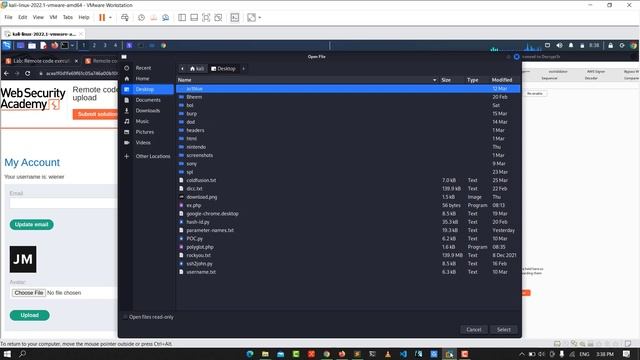Open Visual Studio Code from Windows taskbar
The height and width of the screenshot is (360, 640).
coord(403,354)
